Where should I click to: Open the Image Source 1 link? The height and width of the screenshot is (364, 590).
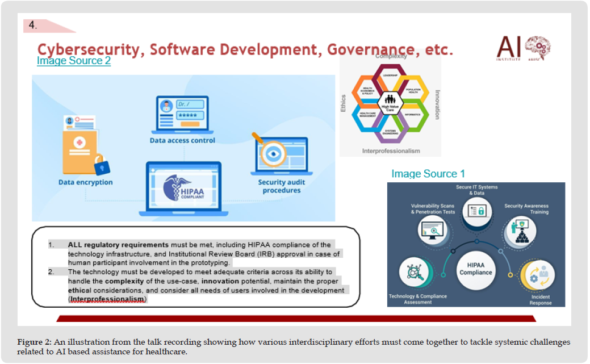pos(428,174)
